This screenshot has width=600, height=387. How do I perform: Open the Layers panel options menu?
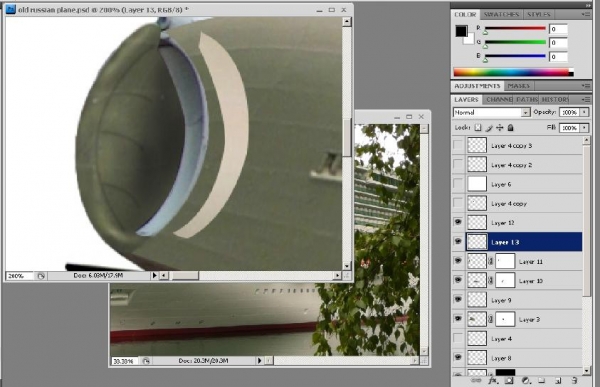586,100
